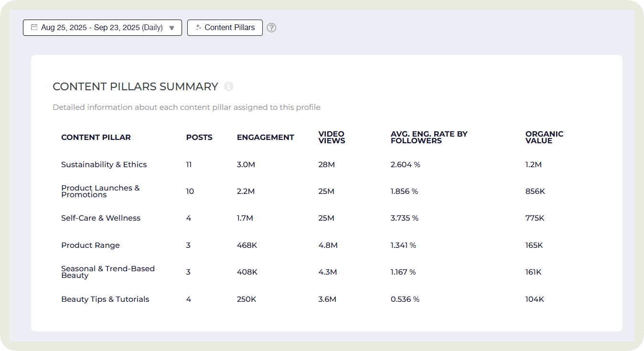The image size is (644, 351).
Task: Open the question mark help icon
Action: tap(271, 28)
